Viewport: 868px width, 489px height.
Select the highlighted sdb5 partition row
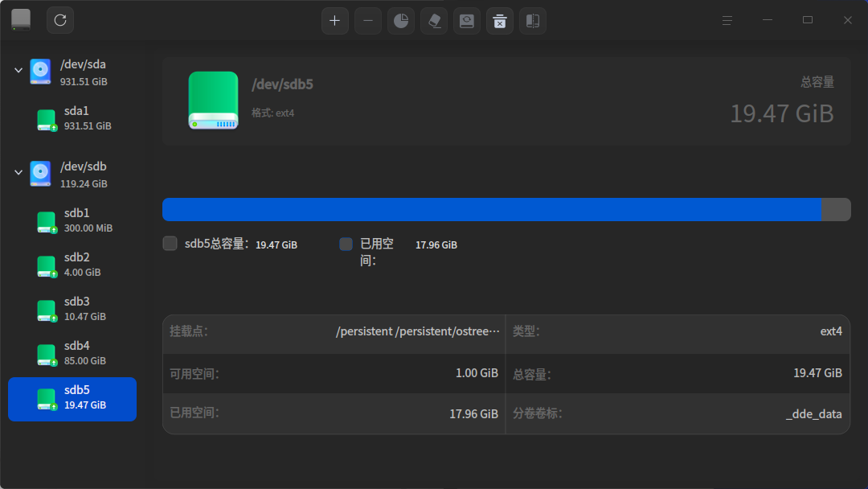point(72,399)
